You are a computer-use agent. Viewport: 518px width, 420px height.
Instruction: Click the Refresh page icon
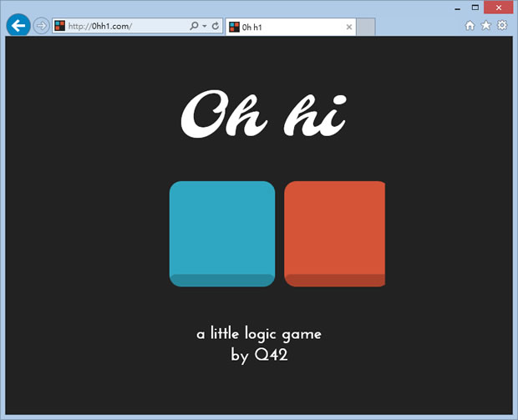point(216,26)
